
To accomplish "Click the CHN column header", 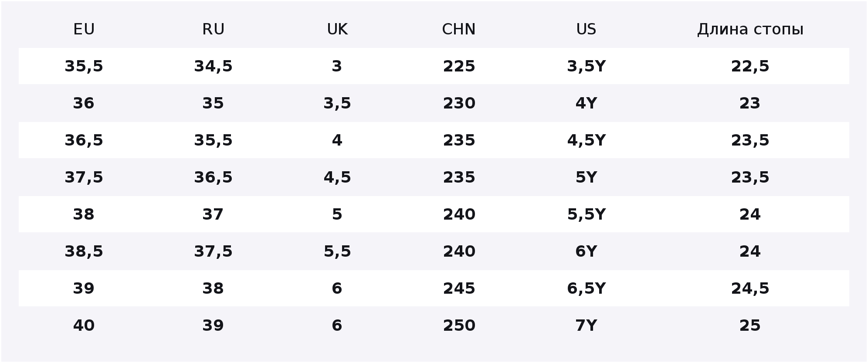I will click(x=459, y=29).
